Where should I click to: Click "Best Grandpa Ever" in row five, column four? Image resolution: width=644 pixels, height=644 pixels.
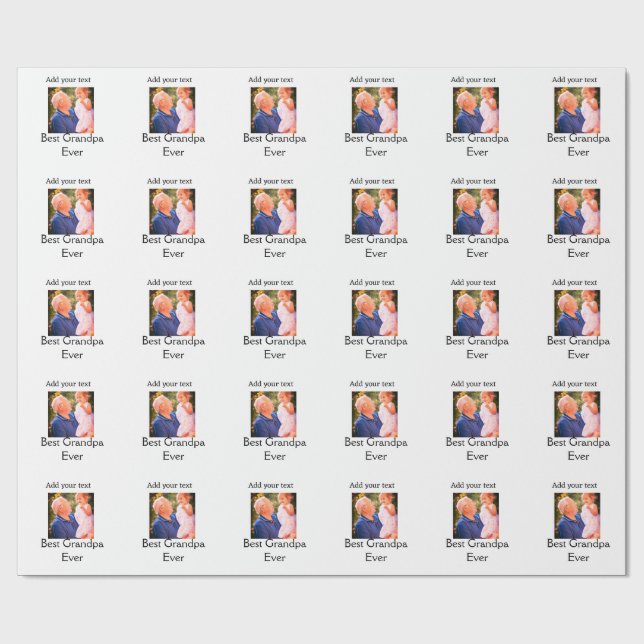376,551
